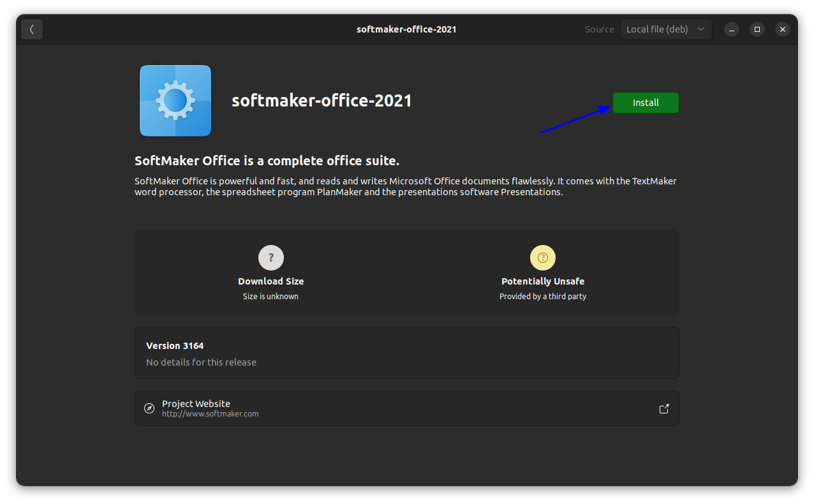Click the softmaker-office-2021 heading beside the icon
814x504 pixels.
[x=322, y=101]
